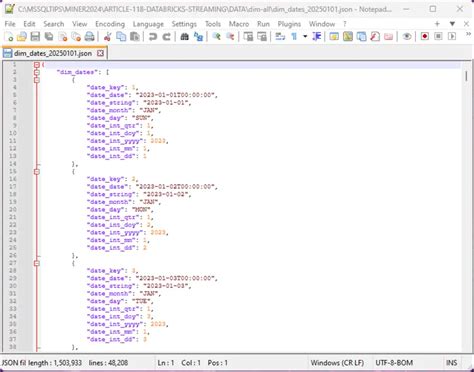Collapse the fold marker on line 27
This screenshot has height=372, width=474.
(x=37, y=263)
